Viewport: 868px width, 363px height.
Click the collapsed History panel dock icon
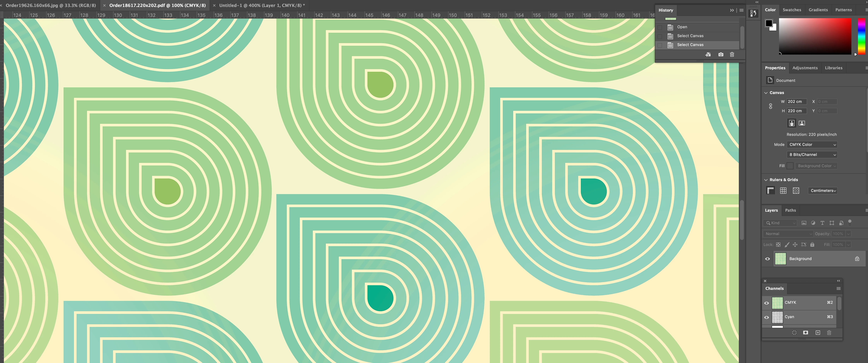pyautogui.click(x=753, y=14)
